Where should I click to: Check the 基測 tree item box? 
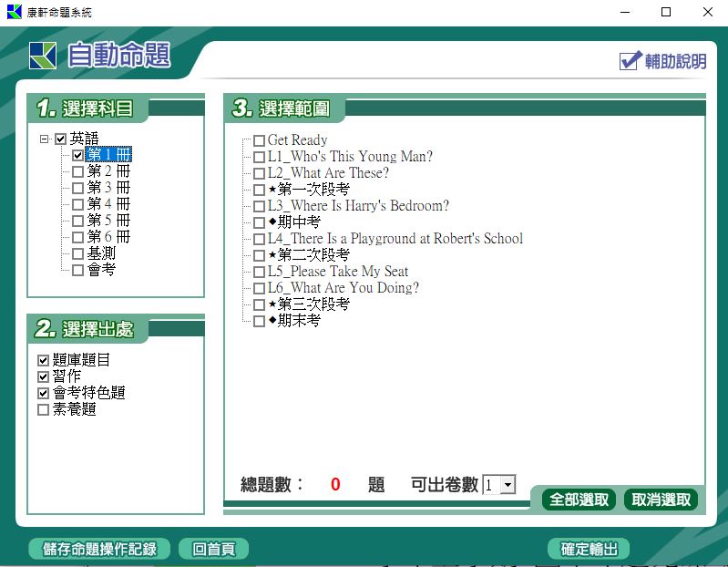[x=77, y=253]
